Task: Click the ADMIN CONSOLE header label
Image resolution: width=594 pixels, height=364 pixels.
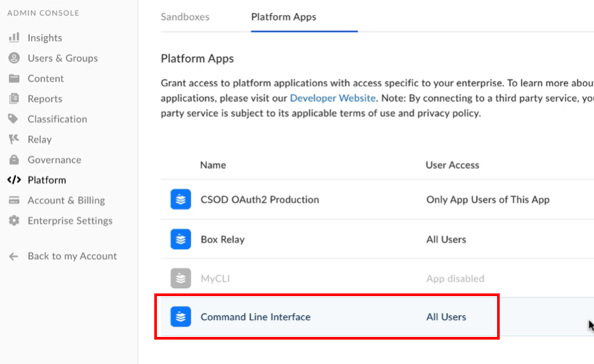Action: point(44,13)
